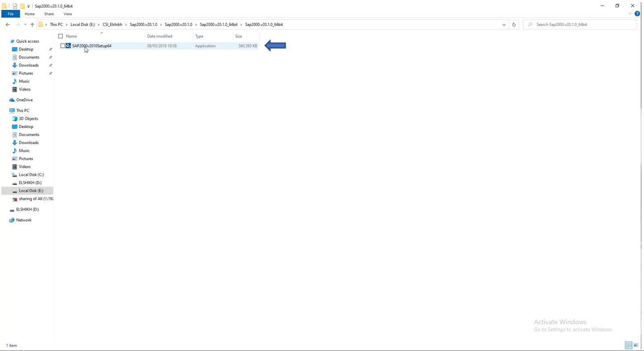Open Pictures under Quick access

26,74
